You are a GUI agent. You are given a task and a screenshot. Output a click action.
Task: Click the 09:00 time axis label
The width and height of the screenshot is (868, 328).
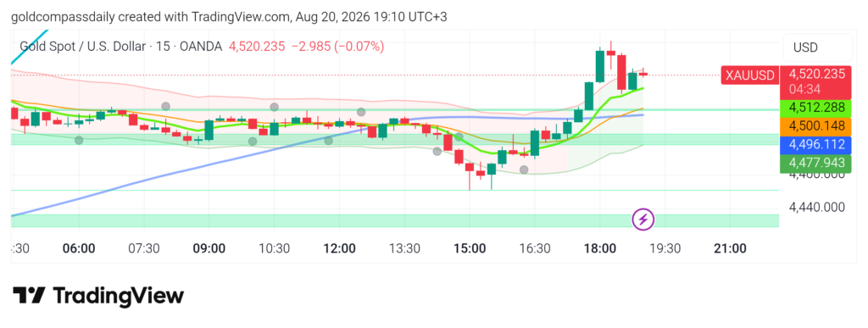[x=209, y=248]
